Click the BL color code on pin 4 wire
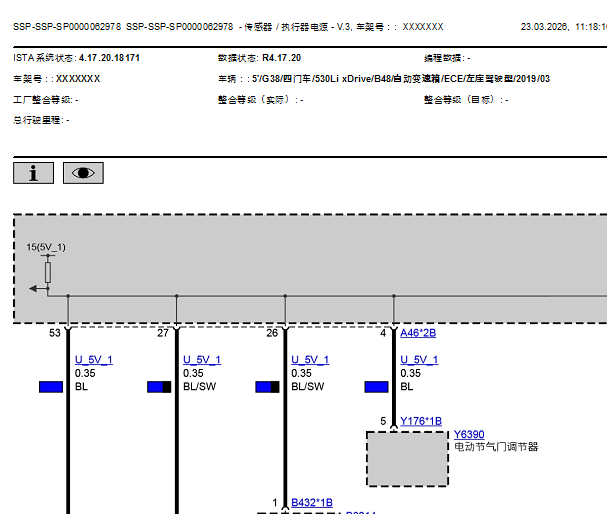 click(407, 386)
